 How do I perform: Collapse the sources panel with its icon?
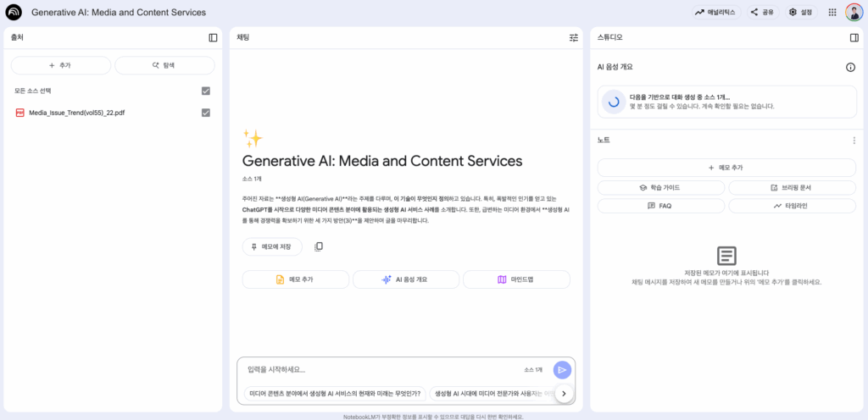(213, 37)
